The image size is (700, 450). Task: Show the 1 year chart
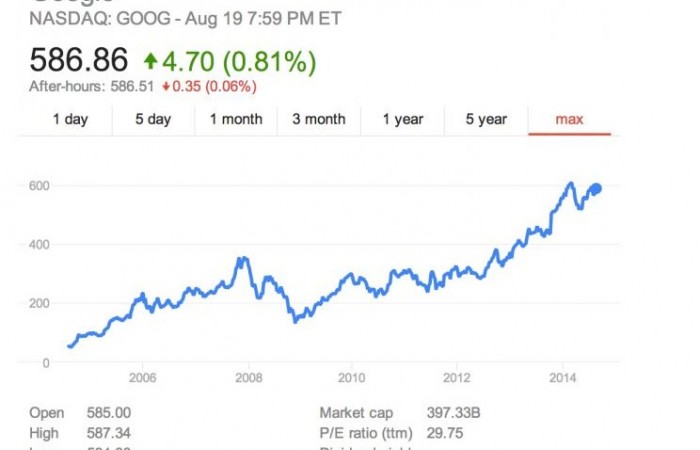pos(402,119)
